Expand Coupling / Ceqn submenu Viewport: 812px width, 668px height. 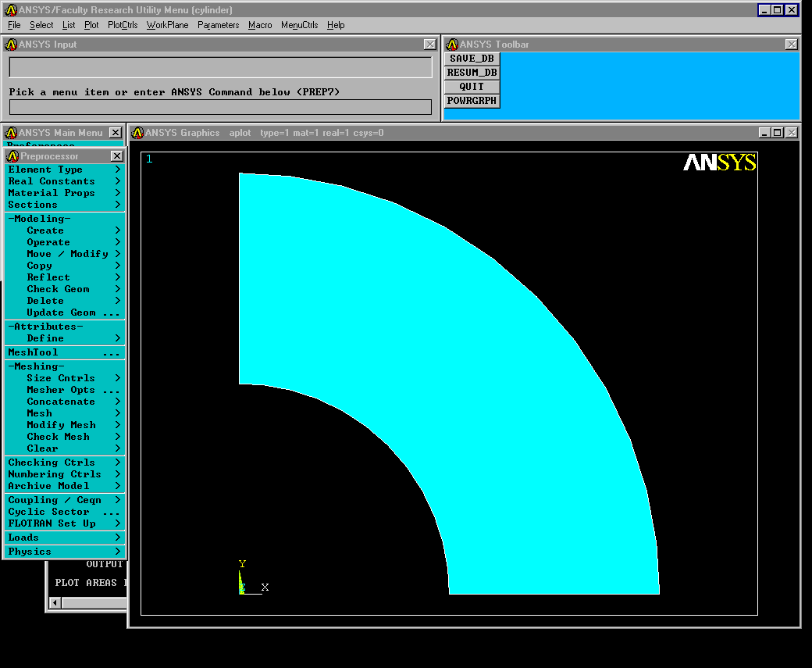65,500
